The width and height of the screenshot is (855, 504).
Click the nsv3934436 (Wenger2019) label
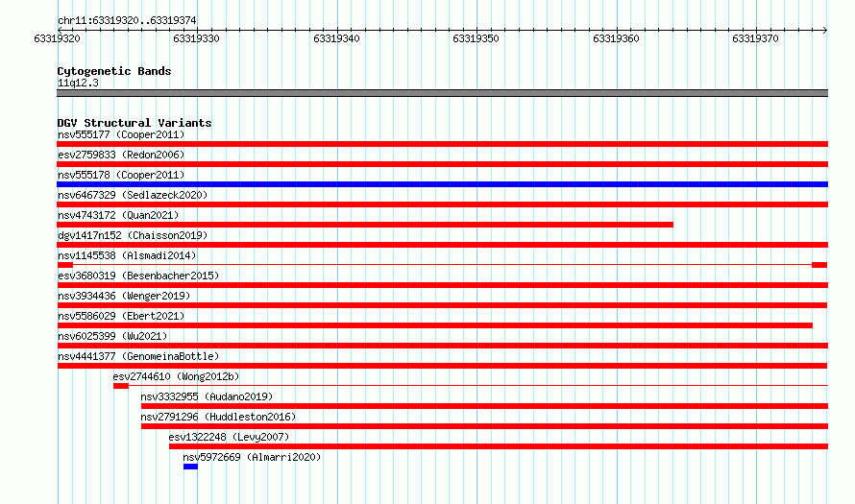coord(124,296)
